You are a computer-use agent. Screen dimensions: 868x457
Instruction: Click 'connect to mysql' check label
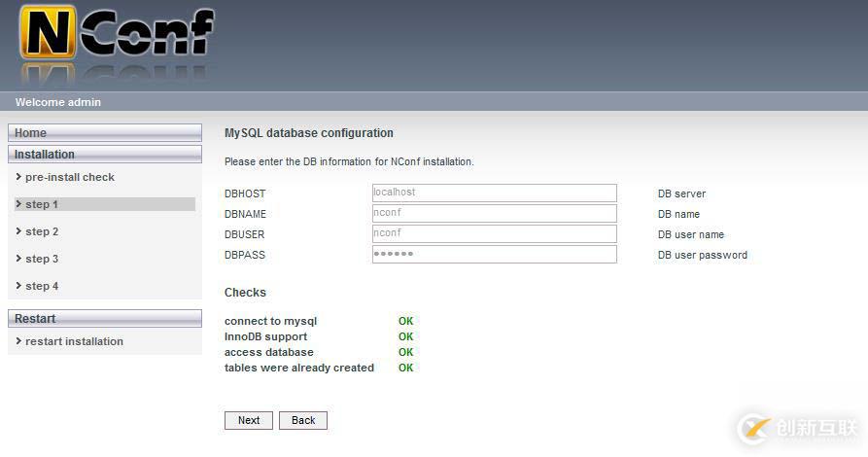click(x=270, y=321)
